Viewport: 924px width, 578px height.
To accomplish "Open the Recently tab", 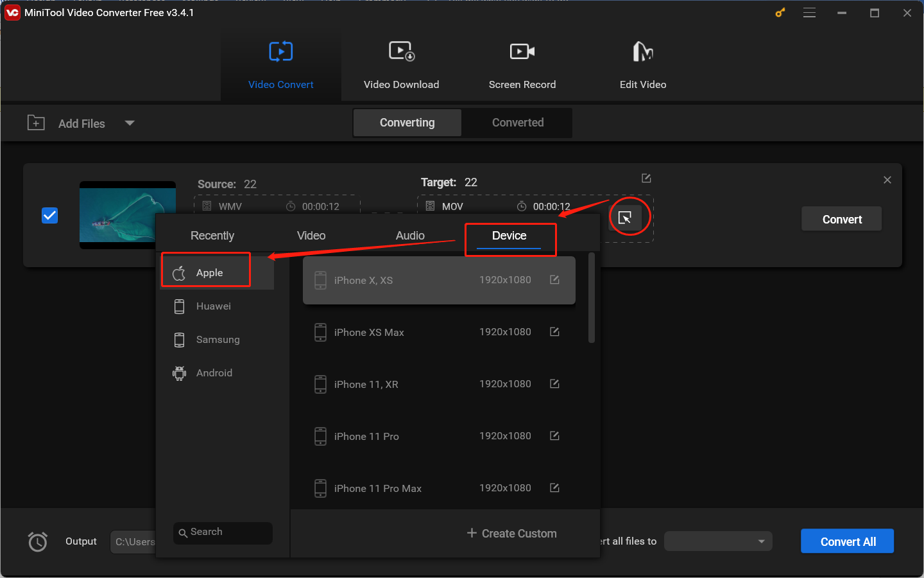I will [212, 236].
